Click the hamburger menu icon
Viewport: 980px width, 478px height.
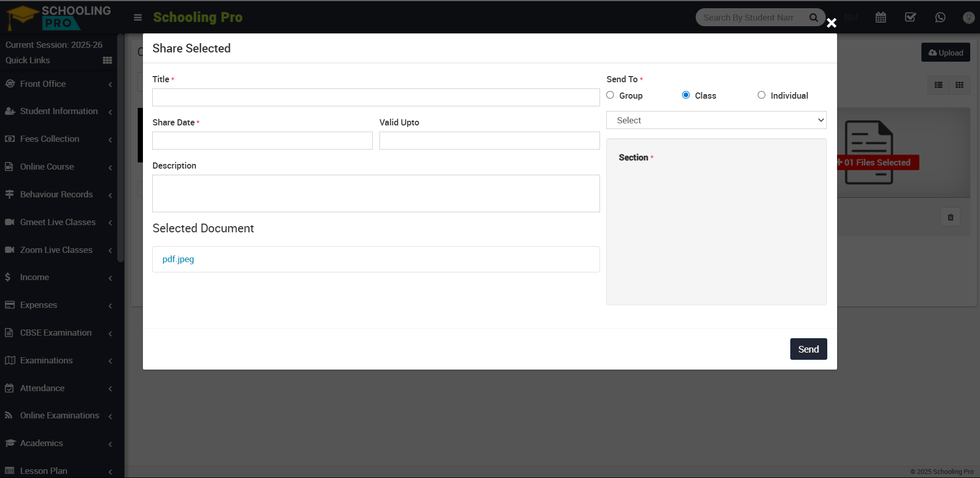click(138, 17)
